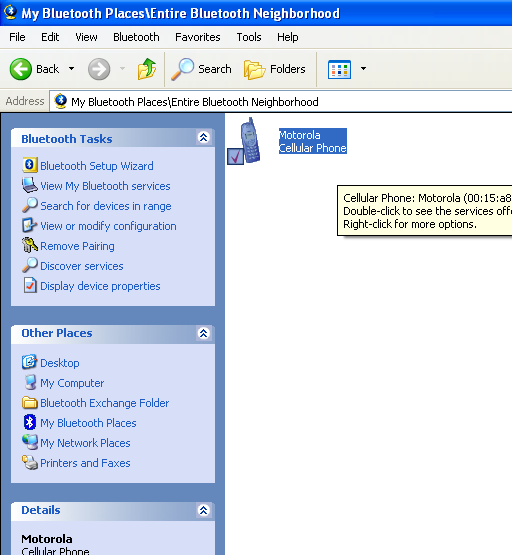Collapse the Bluetooth Tasks panel
This screenshot has width=512, height=555.
(x=203, y=137)
